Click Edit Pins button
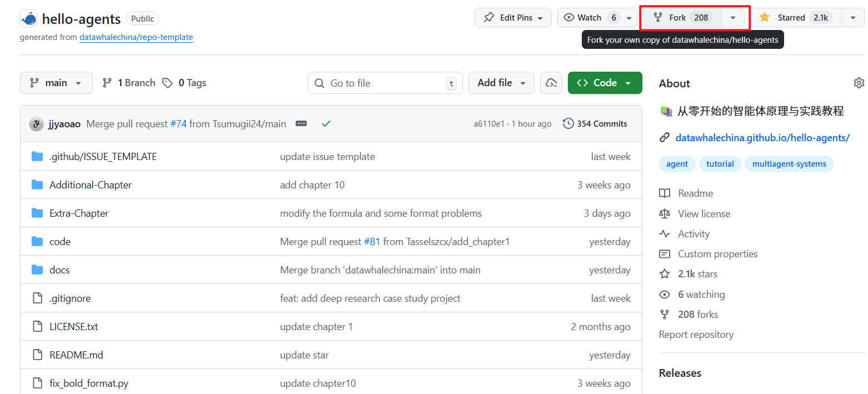The image size is (868, 394). click(513, 18)
